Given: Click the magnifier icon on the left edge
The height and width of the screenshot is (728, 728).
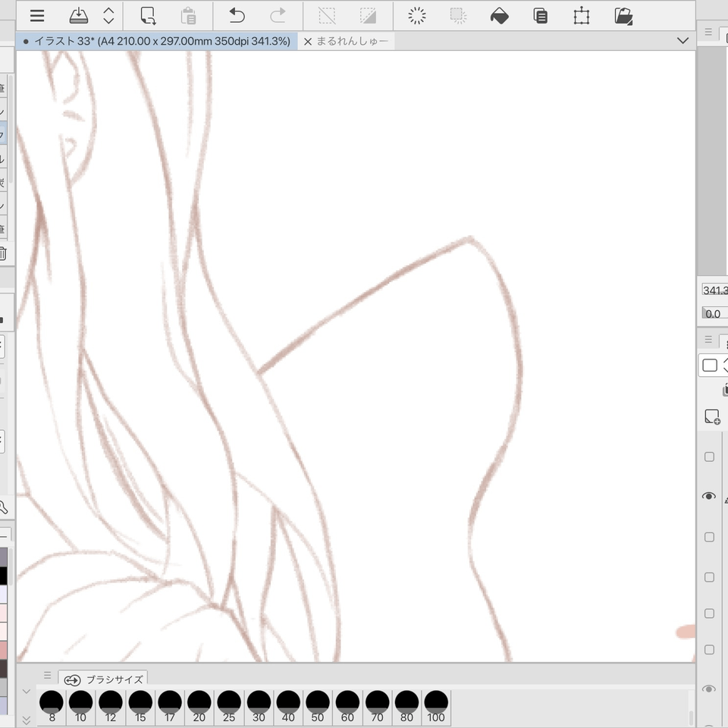Looking at the screenshot, I should click(x=3, y=507).
